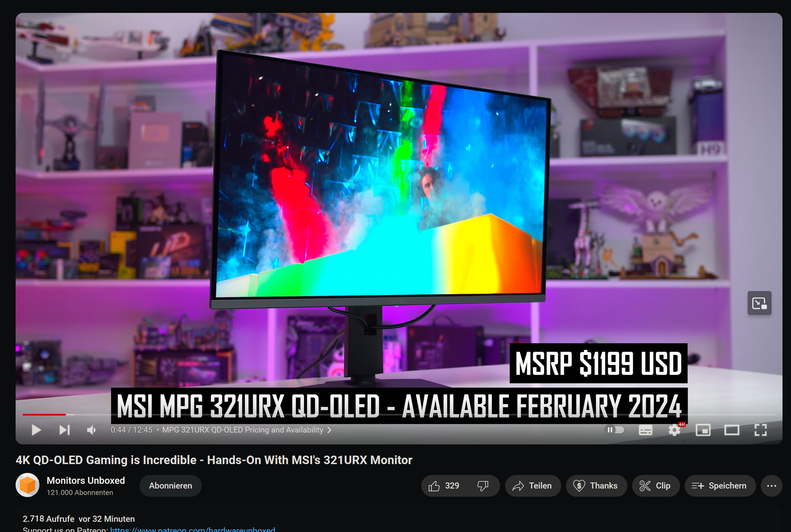
Task: Click the Thanks button
Action: (596, 486)
